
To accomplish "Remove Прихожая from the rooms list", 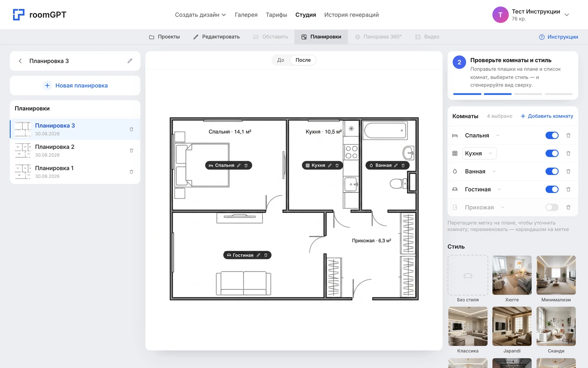I will [x=568, y=207].
